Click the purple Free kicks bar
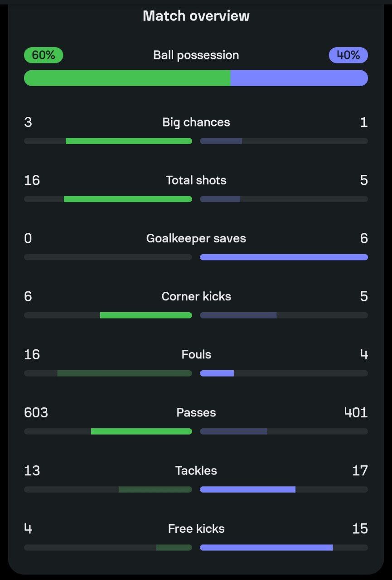The height and width of the screenshot is (580, 392). [266, 547]
